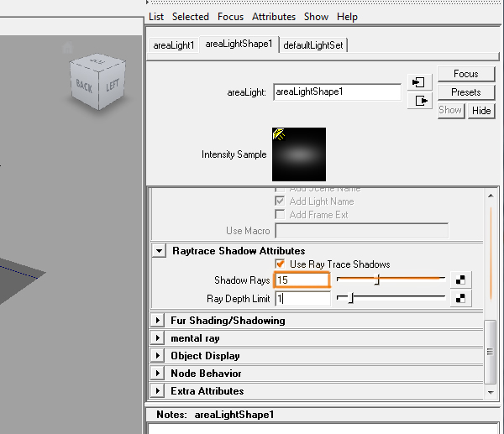This screenshot has height=434, width=504.
Task: Click the Ray Depth Limit slider handle
Action: [351, 299]
